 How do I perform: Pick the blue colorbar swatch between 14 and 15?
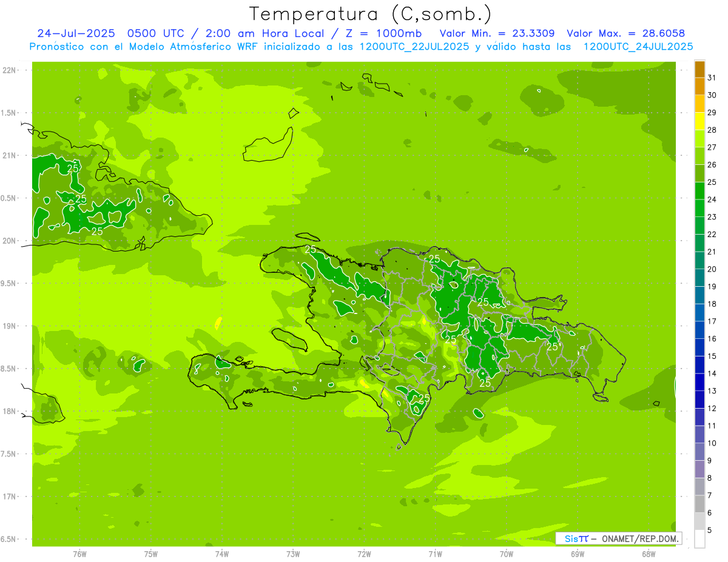699,365
